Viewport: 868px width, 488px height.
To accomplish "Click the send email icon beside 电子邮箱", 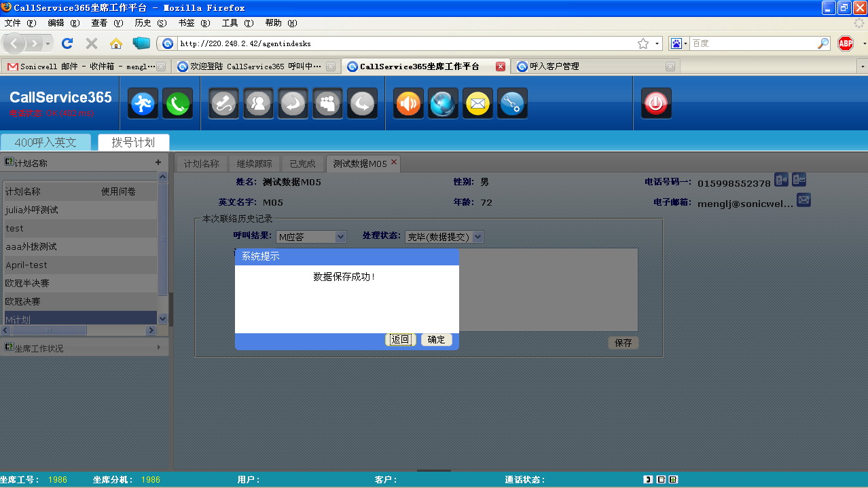I will tap(803, 200).
